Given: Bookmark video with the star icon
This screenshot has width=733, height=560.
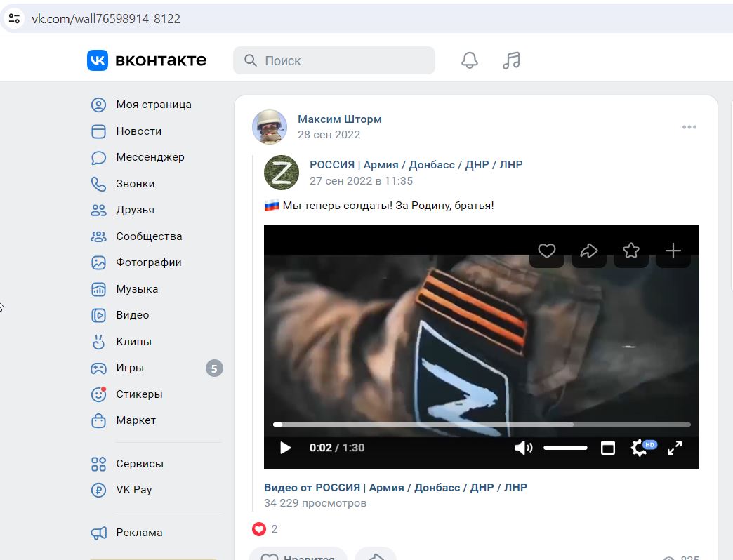Looking at the screenshot, I should coord(631,251).
